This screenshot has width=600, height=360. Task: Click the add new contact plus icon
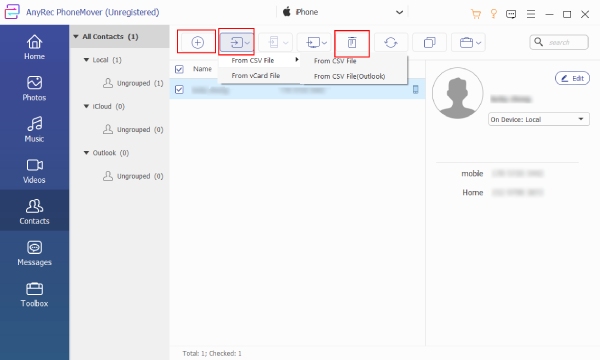click(x=197, y=42)
